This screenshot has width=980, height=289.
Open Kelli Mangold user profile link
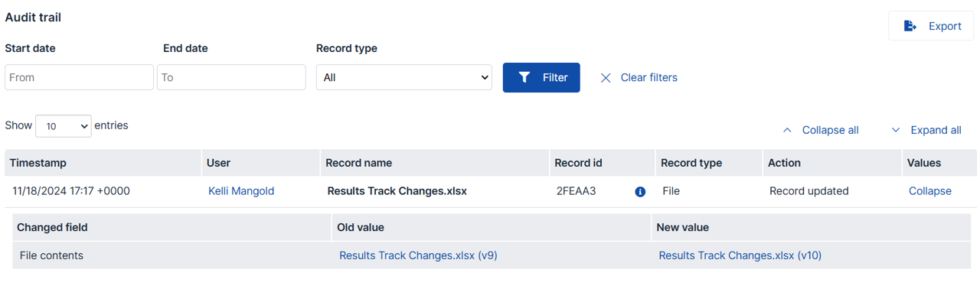pyautogui.click(x=241, y=191)
